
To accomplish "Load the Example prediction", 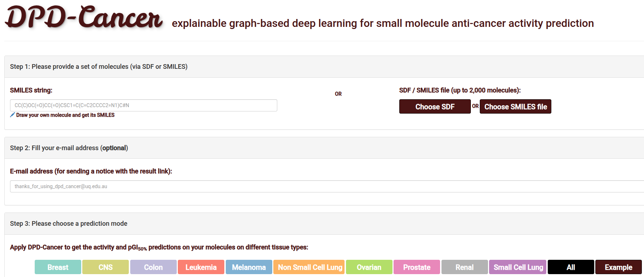I will point(619,267).
